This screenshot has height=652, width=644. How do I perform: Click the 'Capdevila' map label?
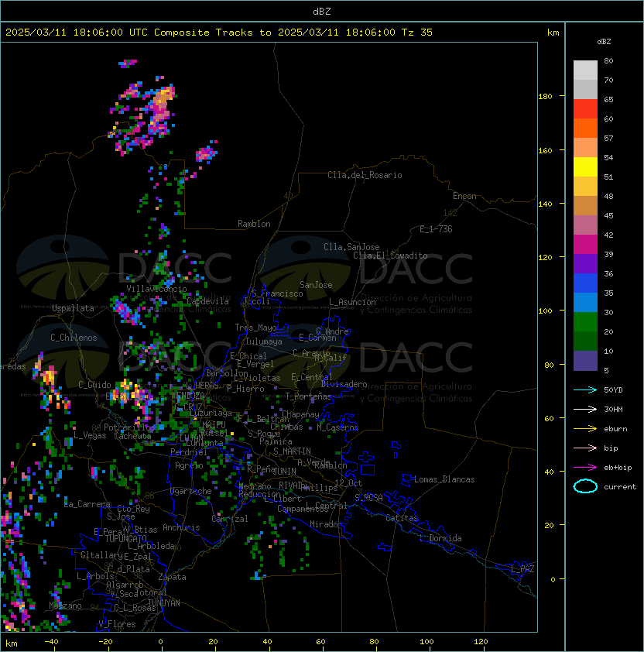[x=208, y=301]
